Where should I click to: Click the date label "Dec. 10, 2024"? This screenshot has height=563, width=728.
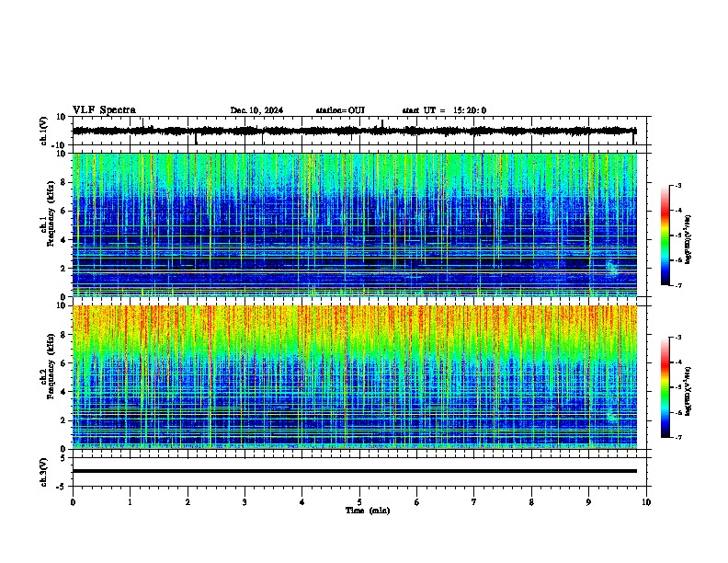[x=256, y=110]
